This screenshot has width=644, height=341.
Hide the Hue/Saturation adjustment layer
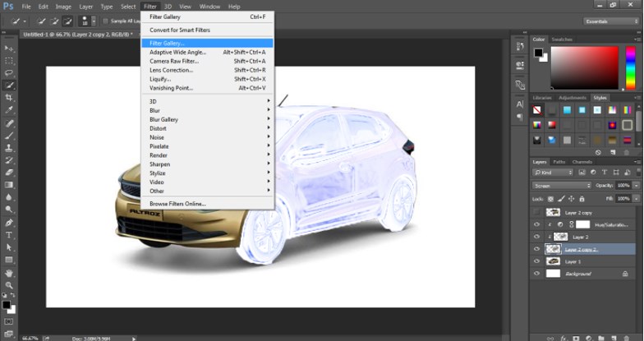point(536,224)
